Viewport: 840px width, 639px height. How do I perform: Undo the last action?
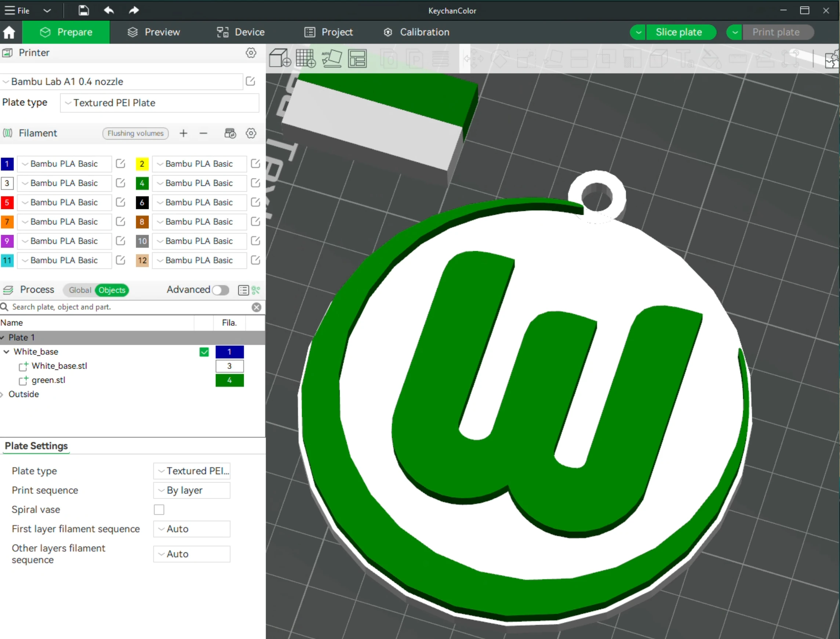coord(109,10)
